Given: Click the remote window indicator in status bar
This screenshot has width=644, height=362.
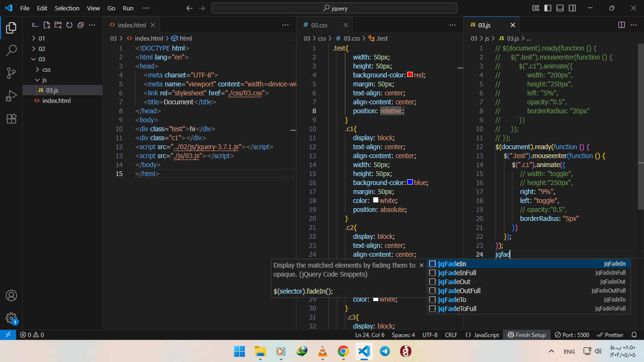Looking at the screenshot, I should point(8,335).
